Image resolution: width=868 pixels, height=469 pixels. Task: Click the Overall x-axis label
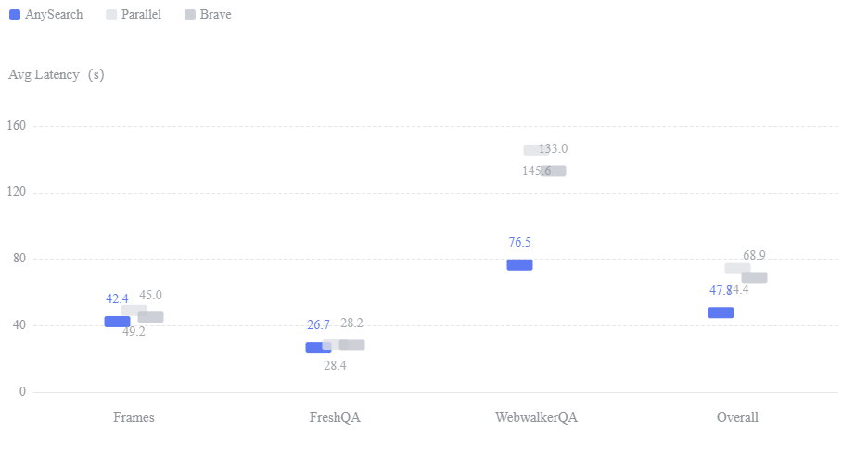tap(737, 418)
